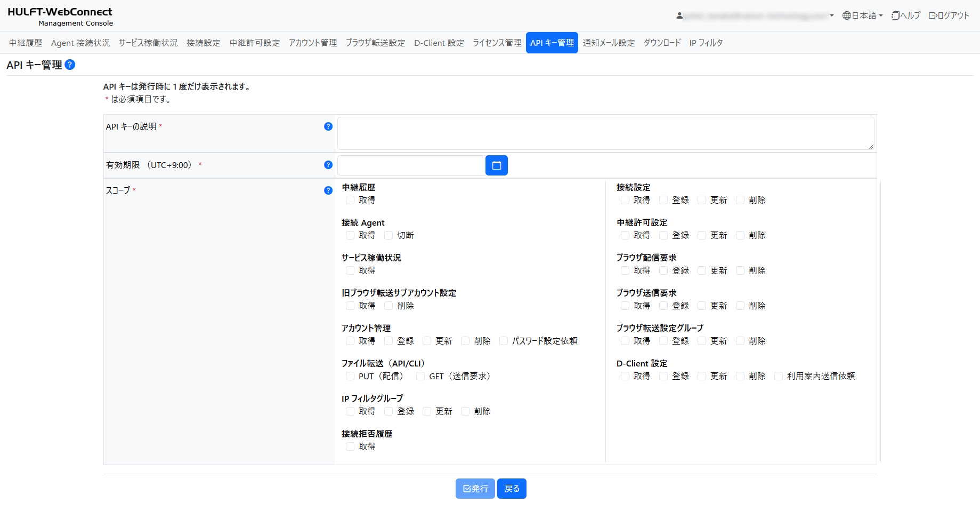The width and height of the screenshot is (980, 511).
Task: Check 取得 under ブラウザ配信要求
Action: point(625,270)
